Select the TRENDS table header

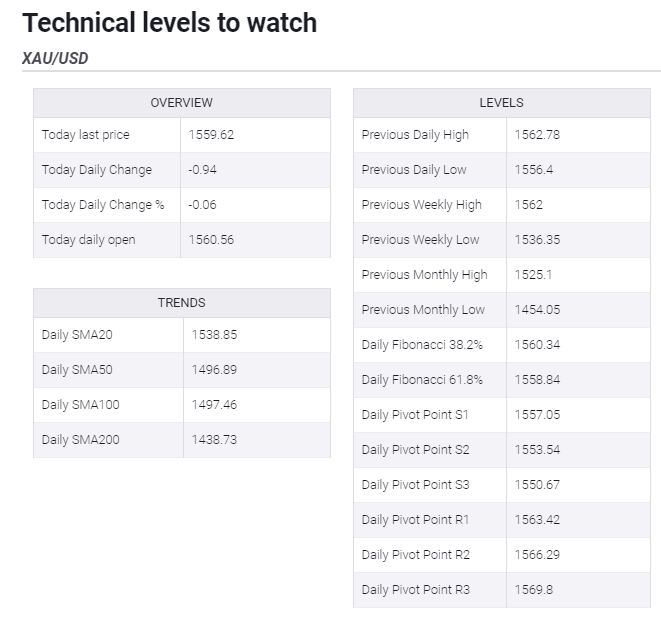[181, 303]
